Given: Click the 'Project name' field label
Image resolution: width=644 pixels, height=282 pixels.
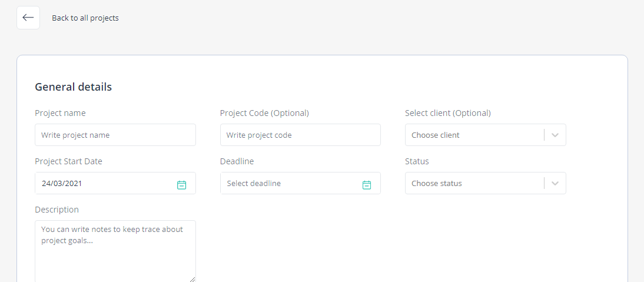Looking at the screenshot, I should 61,113.
